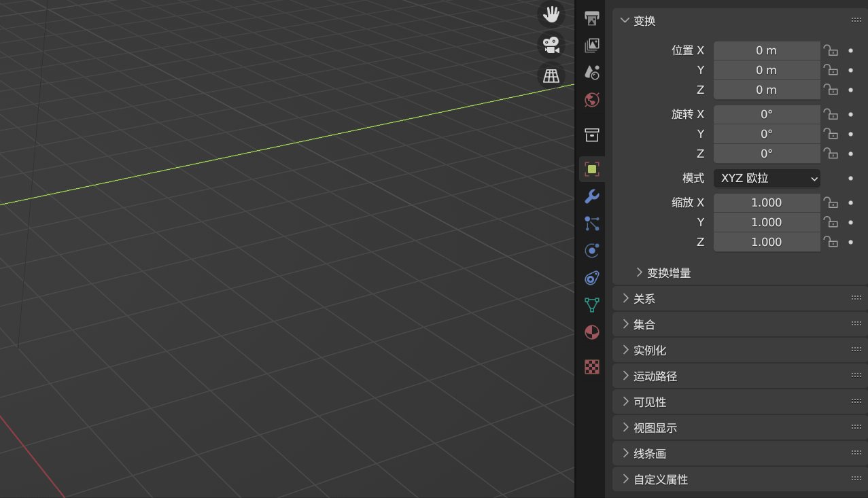Viewport: 868px width, 498px height.
Task: Lock the Rotation Z value
Action: [x=831, y=154]
